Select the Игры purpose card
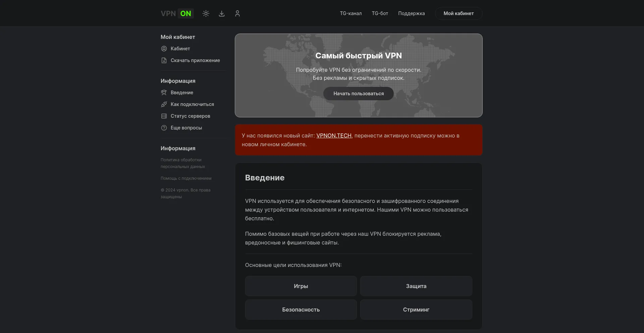 click(x=301, y=286)
